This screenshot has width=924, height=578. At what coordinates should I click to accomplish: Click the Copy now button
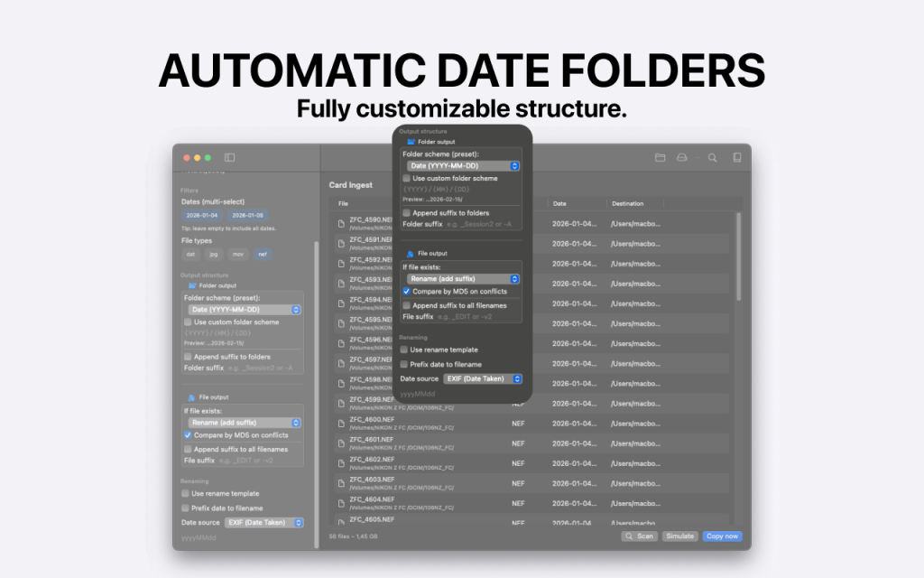tap(722, 536)
